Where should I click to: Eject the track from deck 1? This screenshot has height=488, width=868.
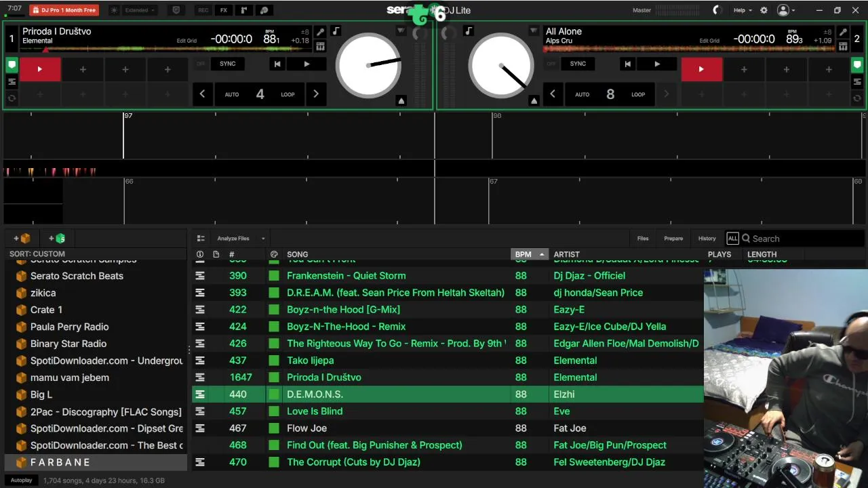tap(401, 100)
